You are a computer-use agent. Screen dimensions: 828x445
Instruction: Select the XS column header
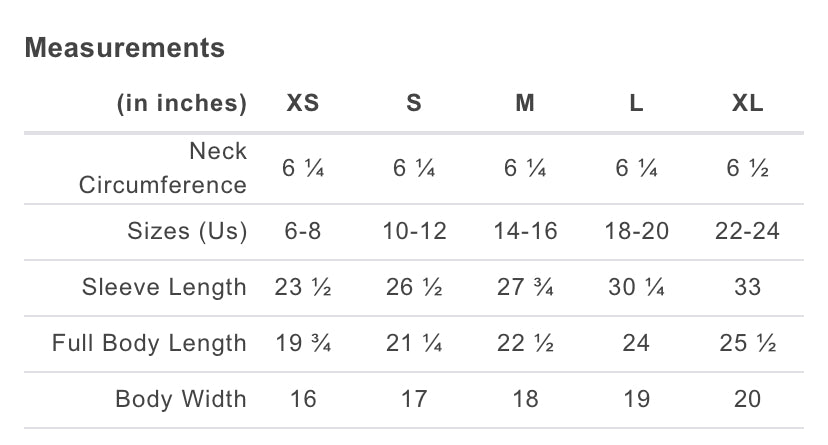pyautogui.click(x=303, y=103)
